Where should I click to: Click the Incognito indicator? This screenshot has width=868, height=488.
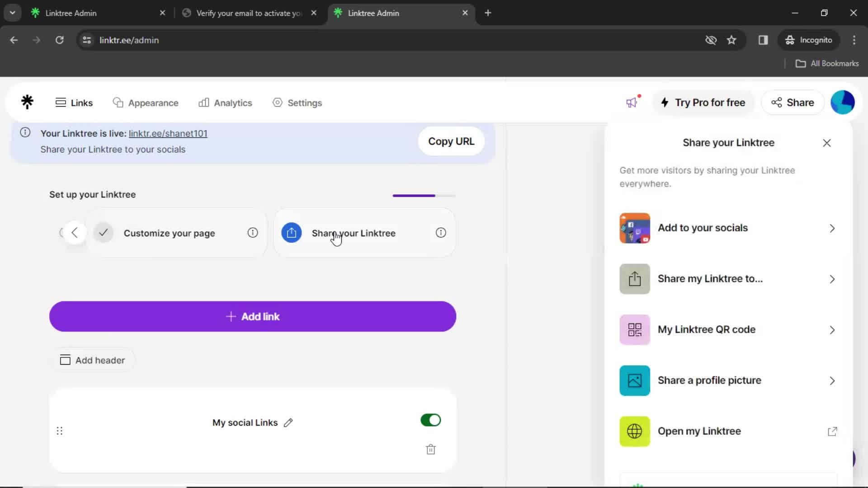click(x=808, y=40)
